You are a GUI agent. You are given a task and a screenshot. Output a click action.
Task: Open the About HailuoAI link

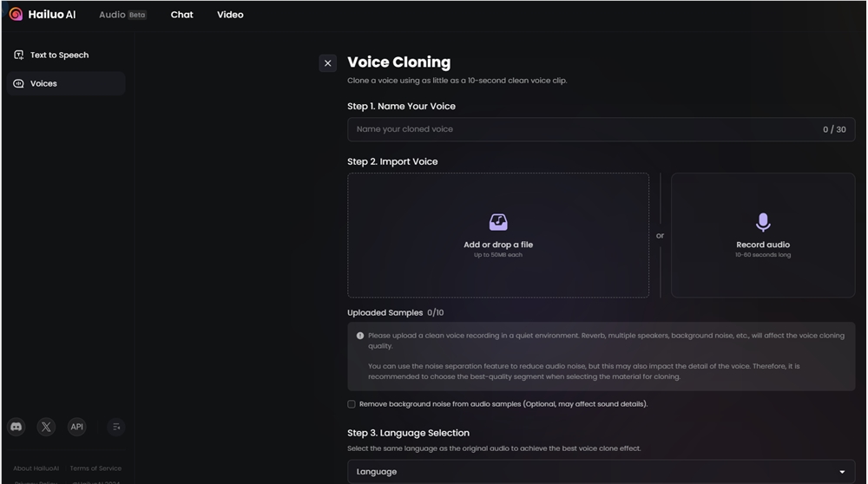point(36,468)
